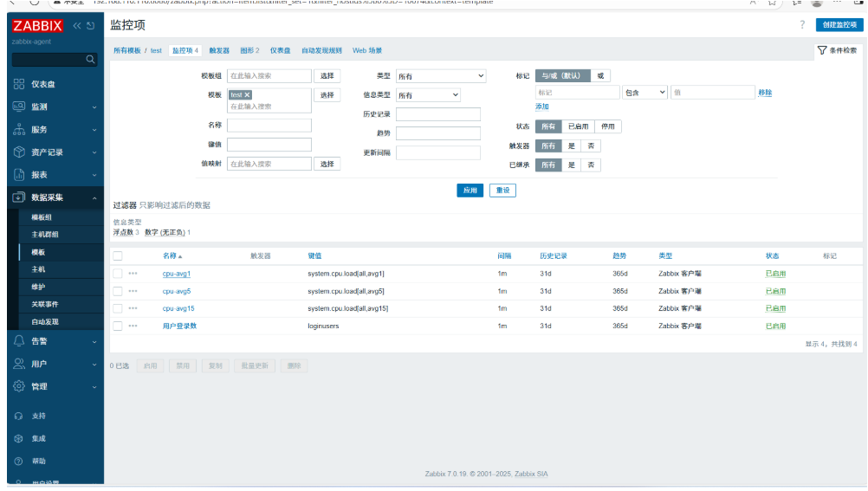This screenshot has width=868, height=491.
Task: Click the help question mark near page title
Action: click(802, 25)
